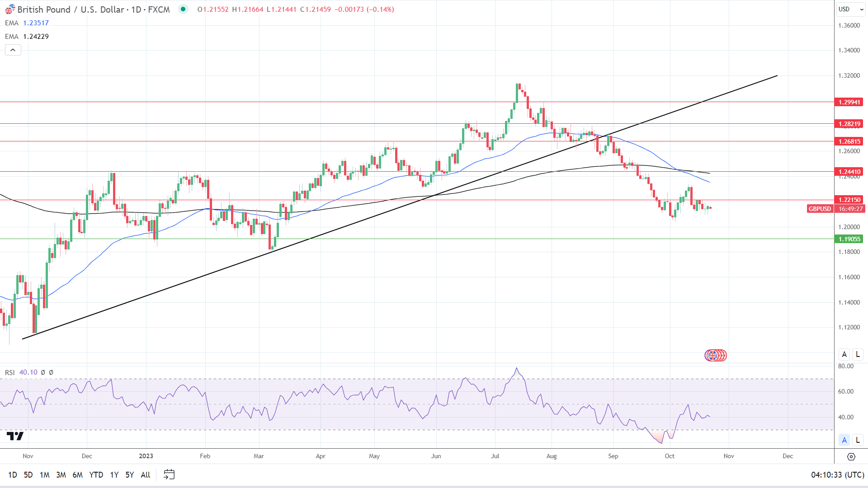This screenshot has height=488, width=868.
Task: Click the 1.26815 price level label
Action: coord(849,141)
